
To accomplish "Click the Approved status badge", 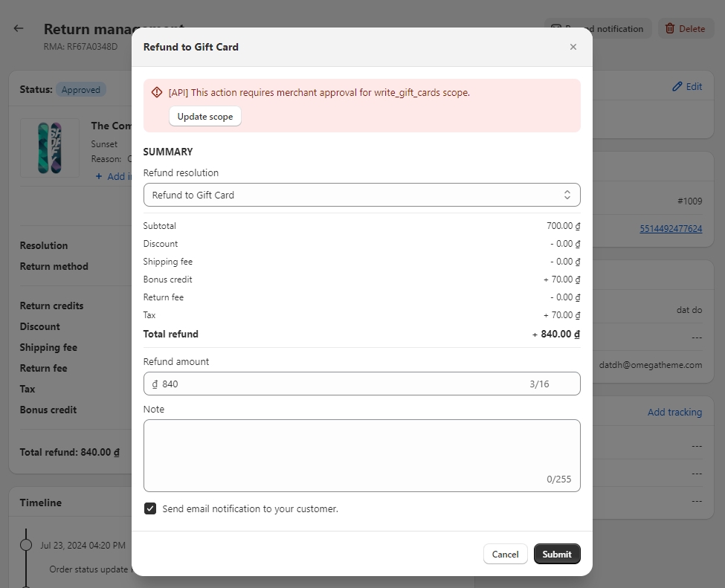I will point(81,90).
